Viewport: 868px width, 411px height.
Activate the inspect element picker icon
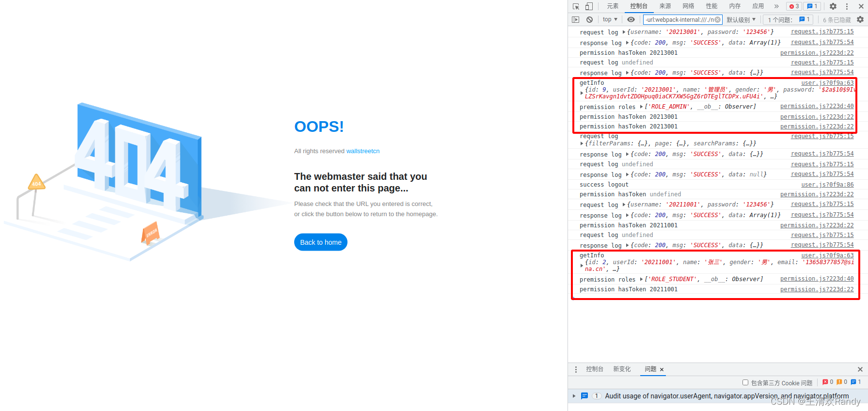click(x=576, y=6)
